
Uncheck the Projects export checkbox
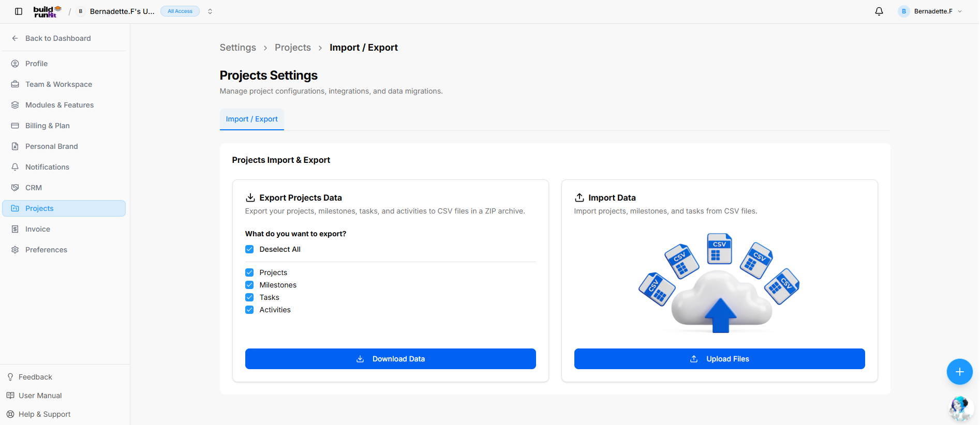[249, 272]
